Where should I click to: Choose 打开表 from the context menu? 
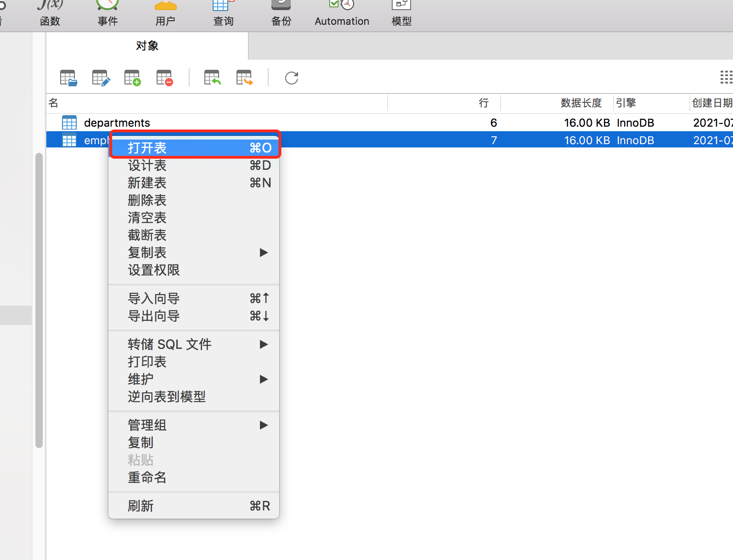point(194,148)
